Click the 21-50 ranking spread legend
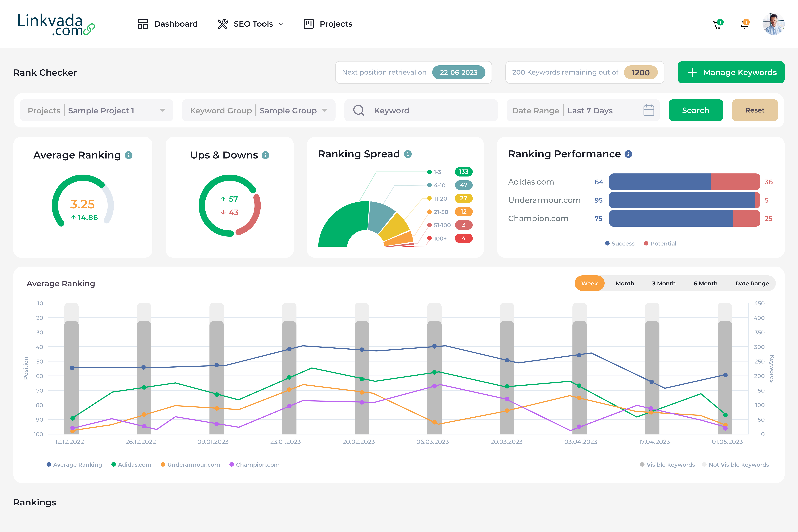 pos(438,212)
